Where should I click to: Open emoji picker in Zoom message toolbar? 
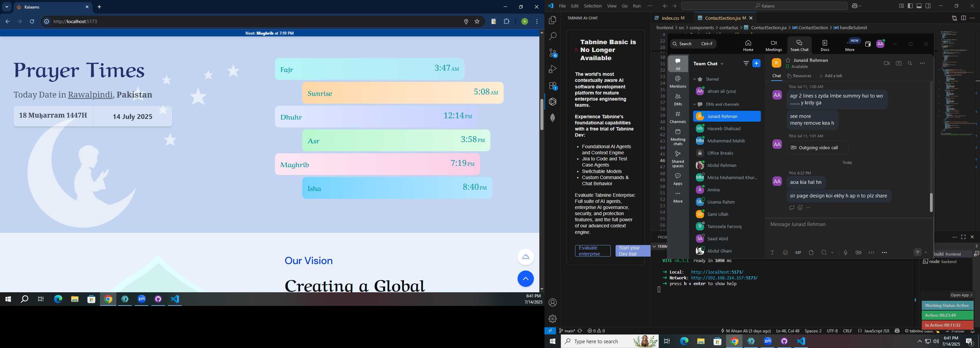[x=785, y=253]
